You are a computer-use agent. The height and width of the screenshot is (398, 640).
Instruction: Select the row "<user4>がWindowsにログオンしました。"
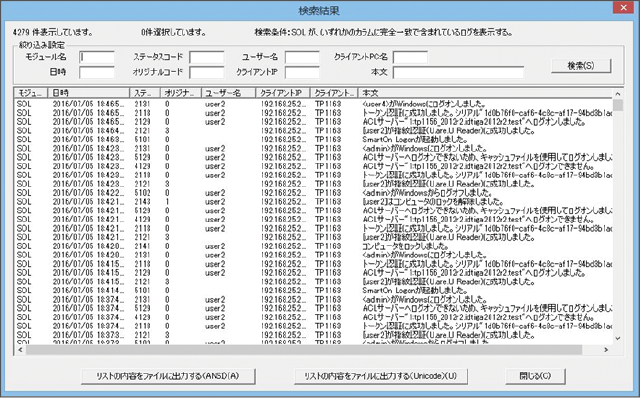pos(313,104)
